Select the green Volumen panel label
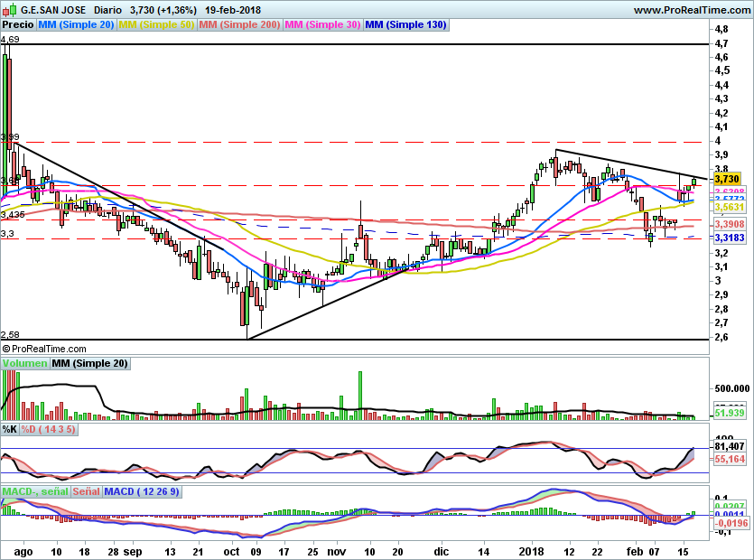 tap(24, 363)
